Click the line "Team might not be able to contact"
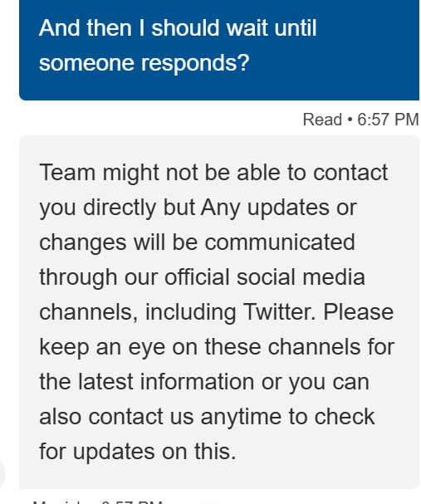This screenshot has height=504, width=421. (x=213, y=173)
